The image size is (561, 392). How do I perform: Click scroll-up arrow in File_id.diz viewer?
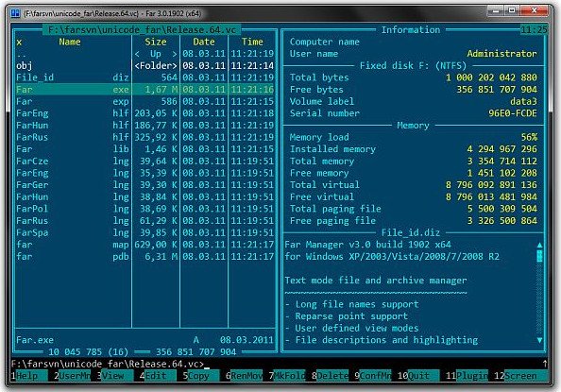pos(539,246)
